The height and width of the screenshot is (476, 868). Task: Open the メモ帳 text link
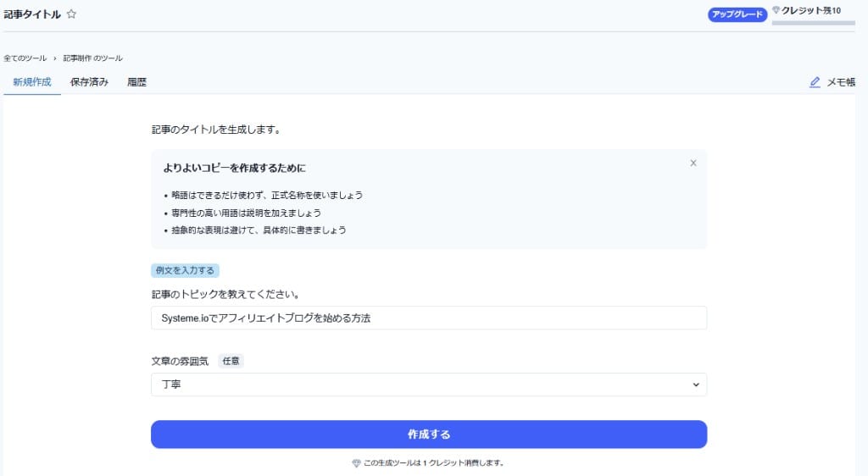(841, 82)
